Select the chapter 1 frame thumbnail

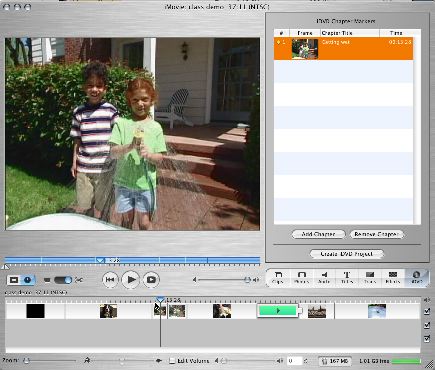pos(305,49)
